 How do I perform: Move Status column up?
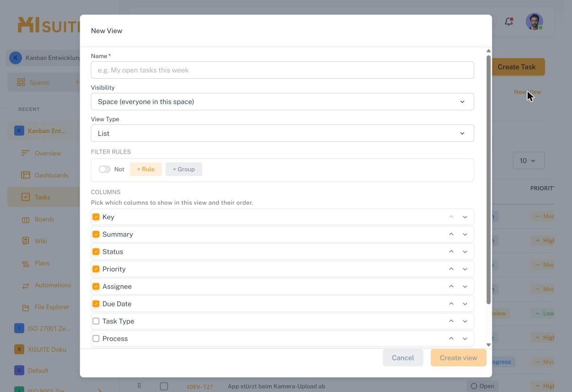451,252
